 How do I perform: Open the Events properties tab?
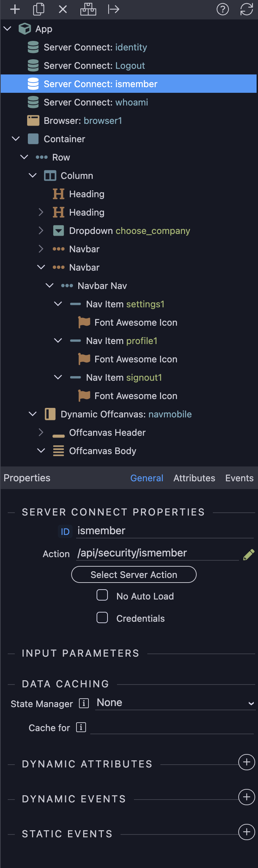click(x=239, y=478)
